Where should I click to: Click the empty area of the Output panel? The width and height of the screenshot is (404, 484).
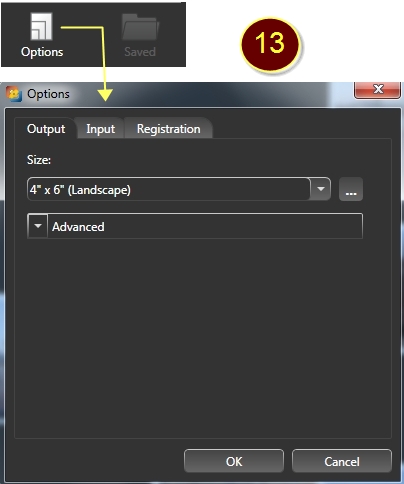[203, 337]
